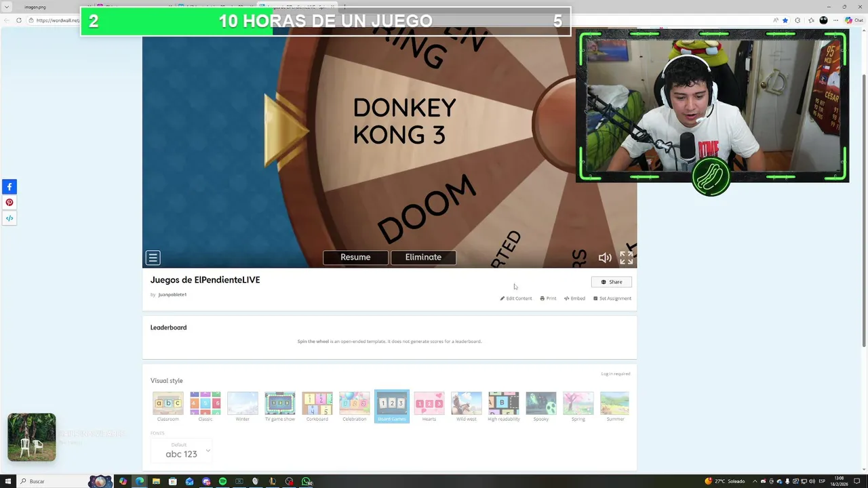
Task: Choose the Hearts visual style
Action: click(x=429, y=407)
